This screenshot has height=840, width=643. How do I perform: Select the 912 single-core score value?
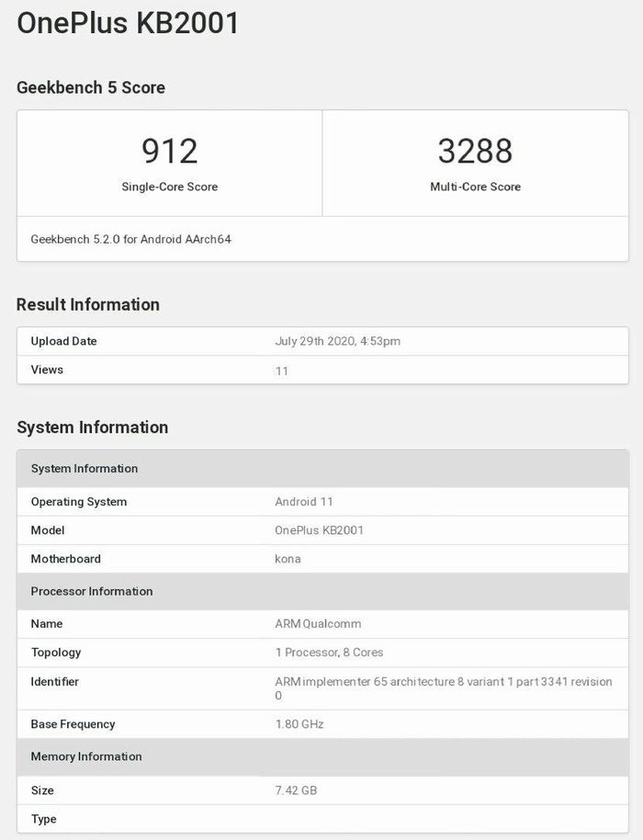tap(169, 151)
